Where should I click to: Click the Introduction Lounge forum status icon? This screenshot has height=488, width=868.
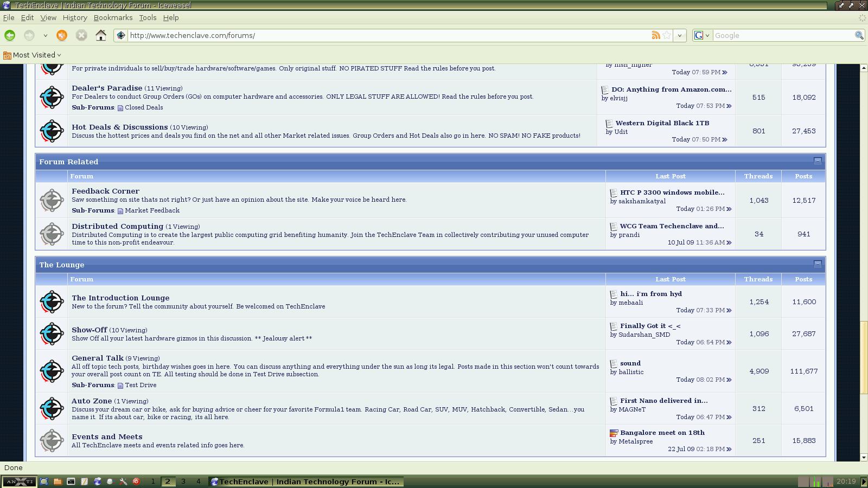pyautogui.click(x=52, y=301)
